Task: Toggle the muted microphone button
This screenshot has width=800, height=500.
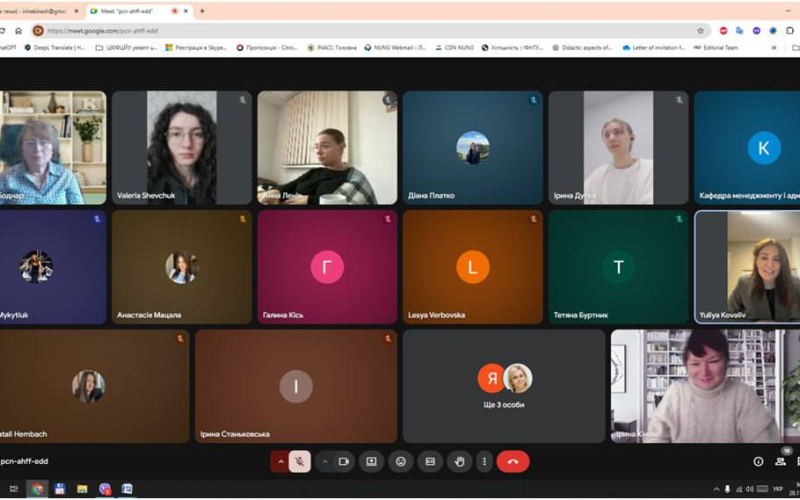Action: 300,461
